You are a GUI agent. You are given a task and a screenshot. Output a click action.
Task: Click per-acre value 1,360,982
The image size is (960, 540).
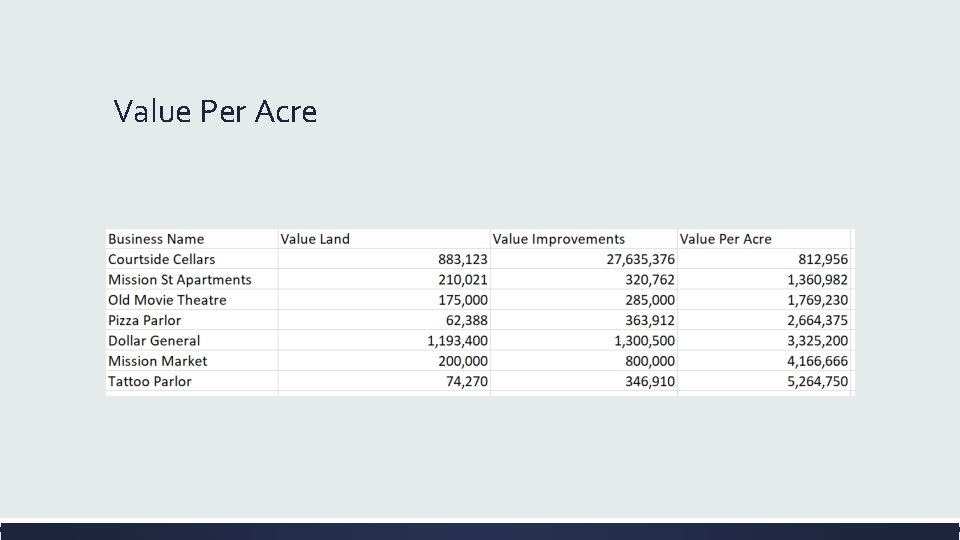pyautogui.click(x=817, y=280)
